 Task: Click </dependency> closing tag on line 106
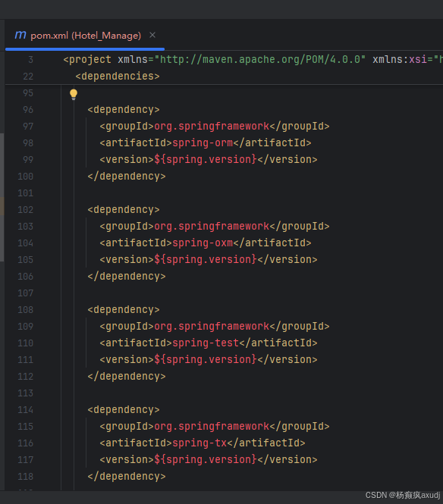click(127, 276)
